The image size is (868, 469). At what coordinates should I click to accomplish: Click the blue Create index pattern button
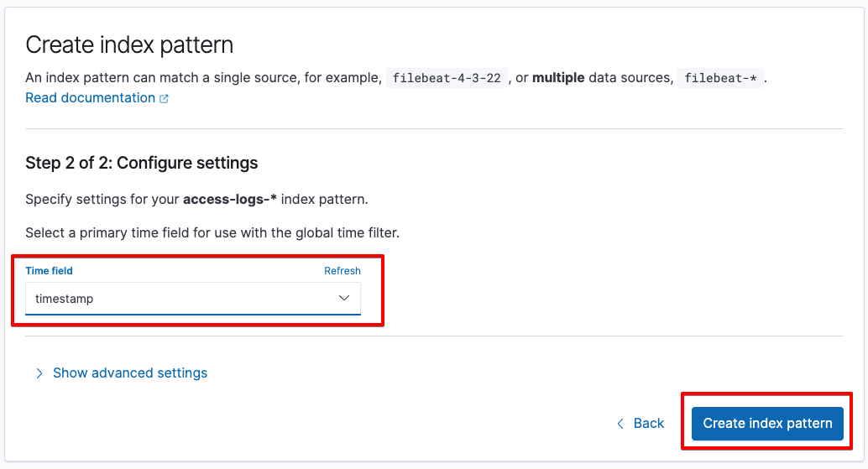pos(767,424)
